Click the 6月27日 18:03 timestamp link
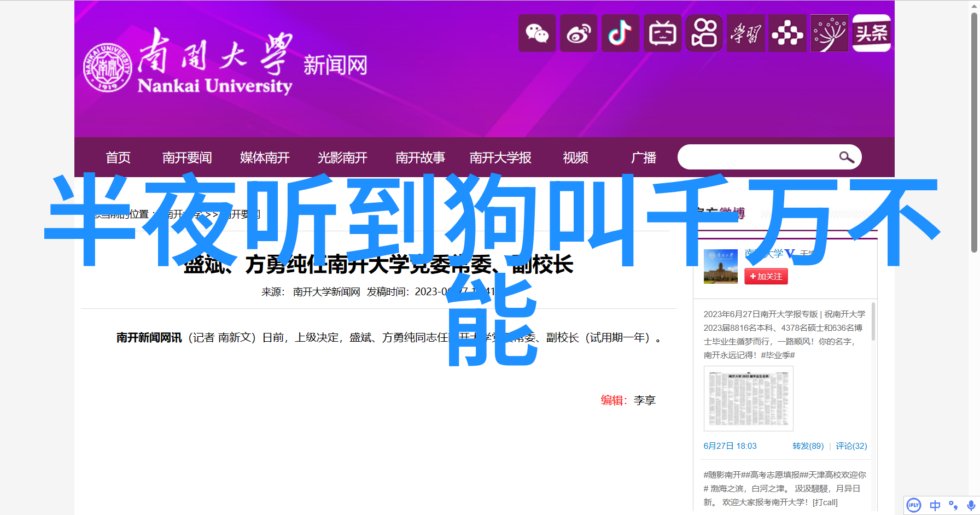980x515 pixels. [x=730, y=446]
